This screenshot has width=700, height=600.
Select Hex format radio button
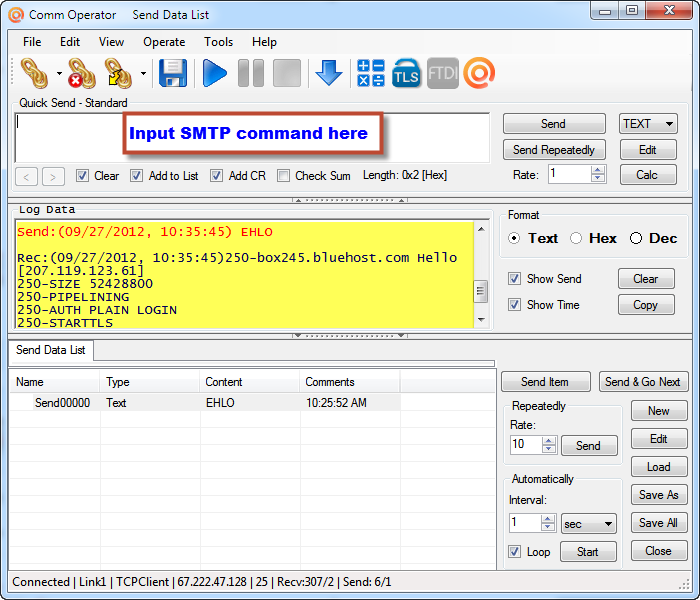[576, 238]
